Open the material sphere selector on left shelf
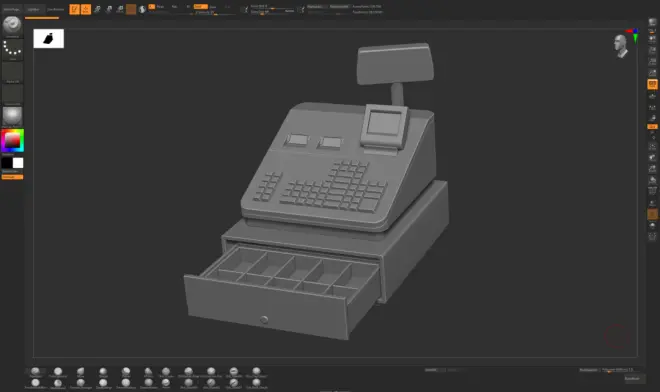This screenshot has height=392, width=660. coord(12,117)
